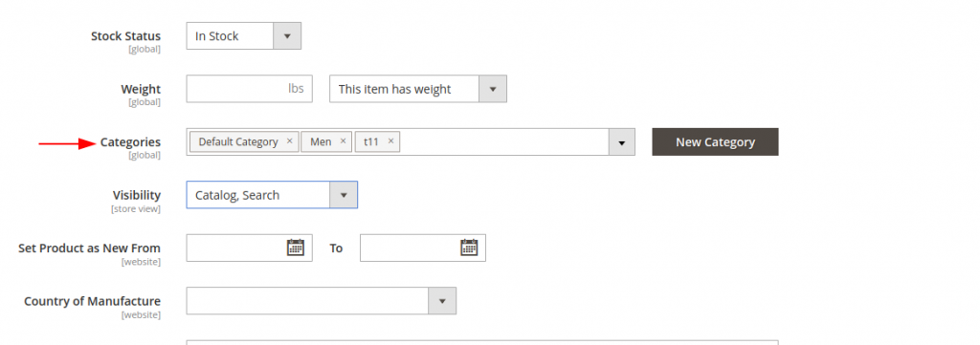Image resolution: width=980 pixels, height=345 pixels.
Task: Click the Categories field label
Action: coord(130,142)
